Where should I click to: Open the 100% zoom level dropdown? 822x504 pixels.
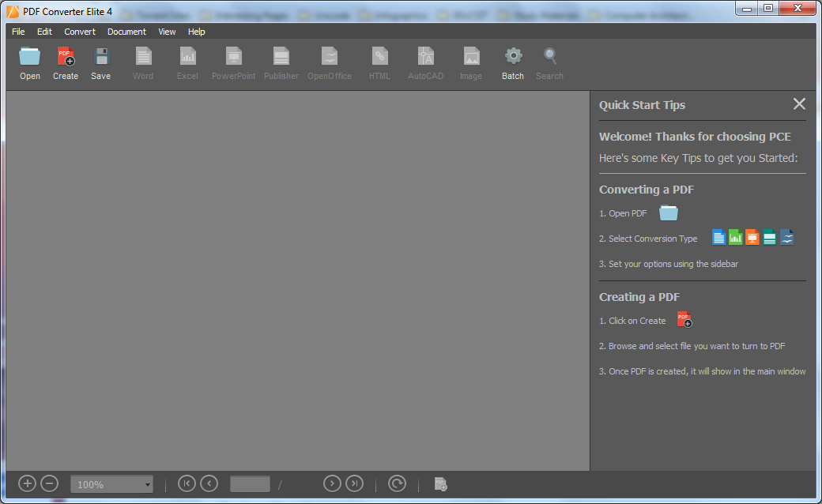pyautogui.click(x=111, y=484)
